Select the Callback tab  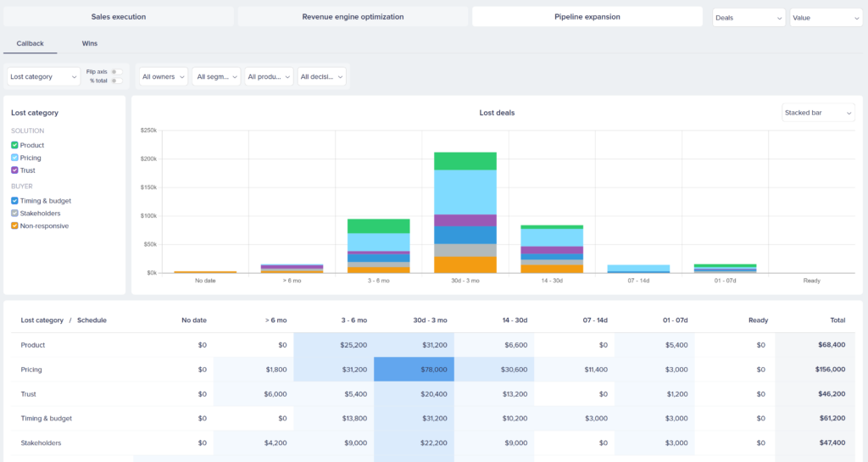point(30,42)
